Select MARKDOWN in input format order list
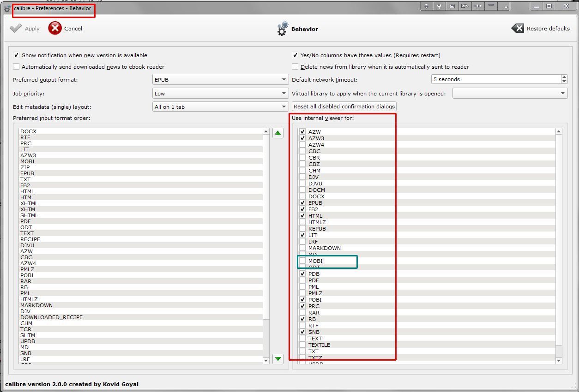This screenshot has width=579, height=392. [x=141, y=305]
